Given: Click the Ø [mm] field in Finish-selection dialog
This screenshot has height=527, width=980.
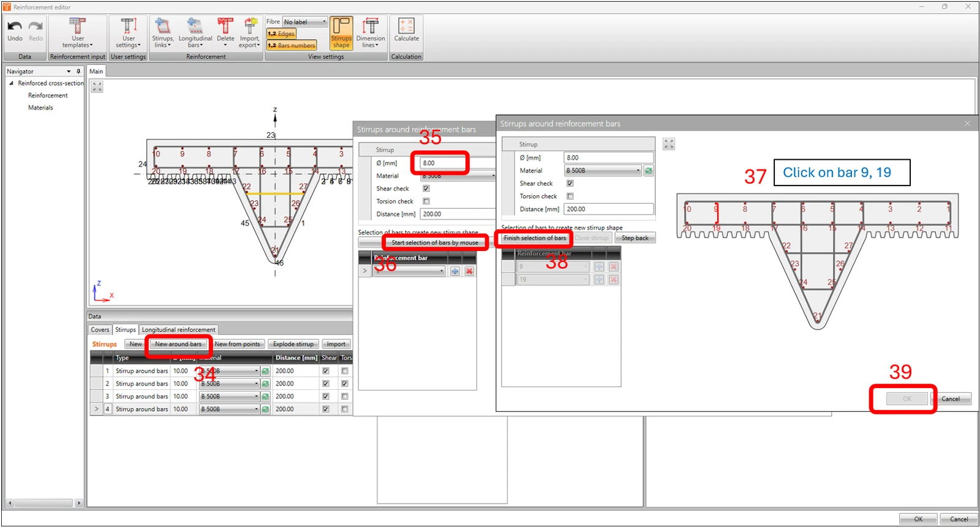Looking at the screenshot, I should (x=609, y=158).
